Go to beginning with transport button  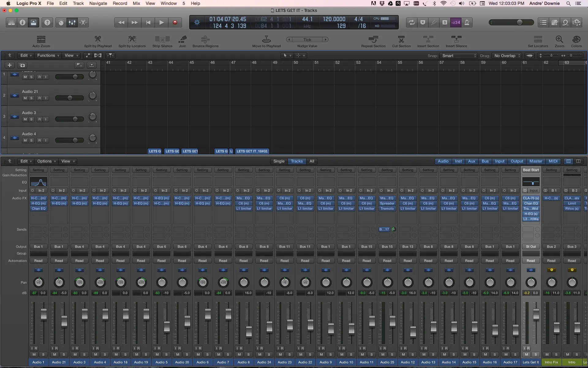tap(148, 23)
